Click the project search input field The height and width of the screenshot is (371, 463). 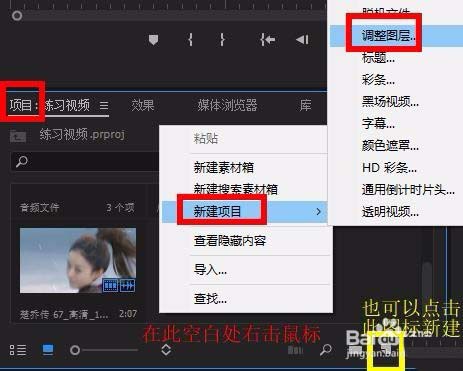pos(85,162)
